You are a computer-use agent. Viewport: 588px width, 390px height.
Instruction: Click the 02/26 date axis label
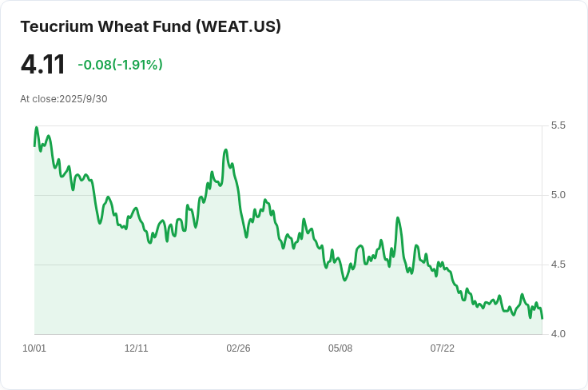pyautogui.click(x=238, y=348)
